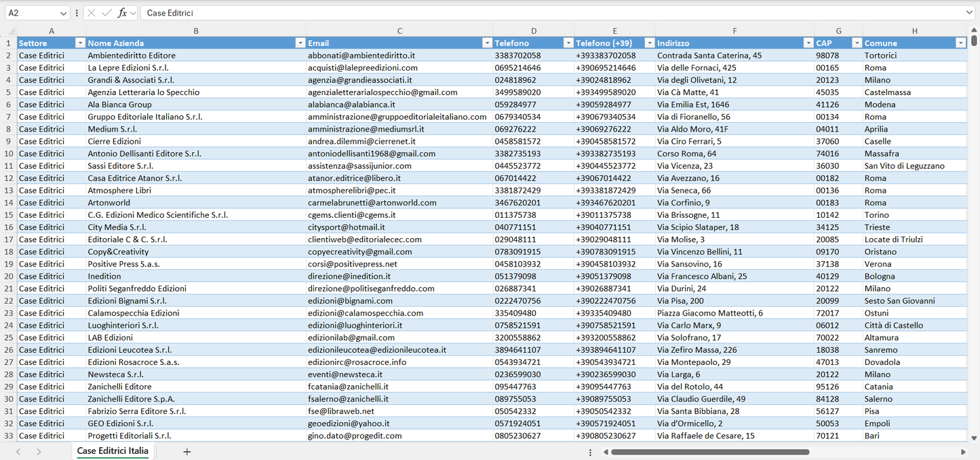Click CAP cell 34125
This screenshot has width=980, height=460.
[x=838, y=227]
